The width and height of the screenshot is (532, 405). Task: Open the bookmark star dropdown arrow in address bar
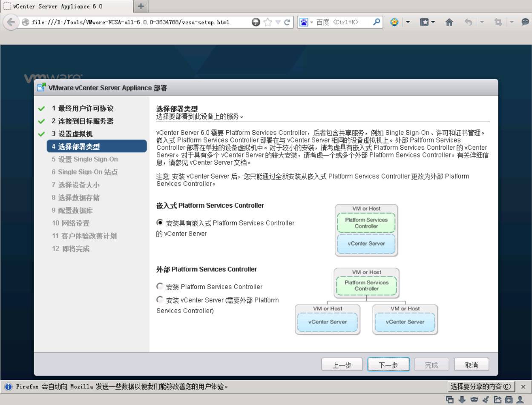click(278, 22)
